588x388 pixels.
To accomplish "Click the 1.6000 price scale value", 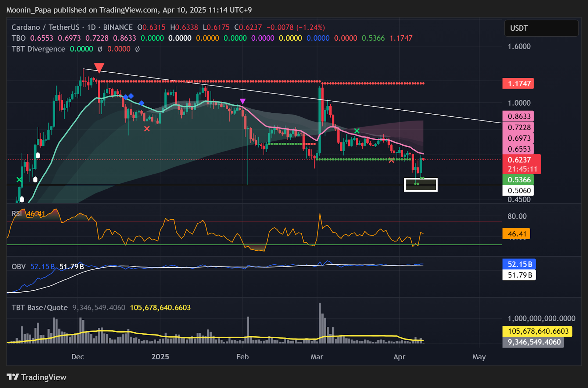I will 519,47.
